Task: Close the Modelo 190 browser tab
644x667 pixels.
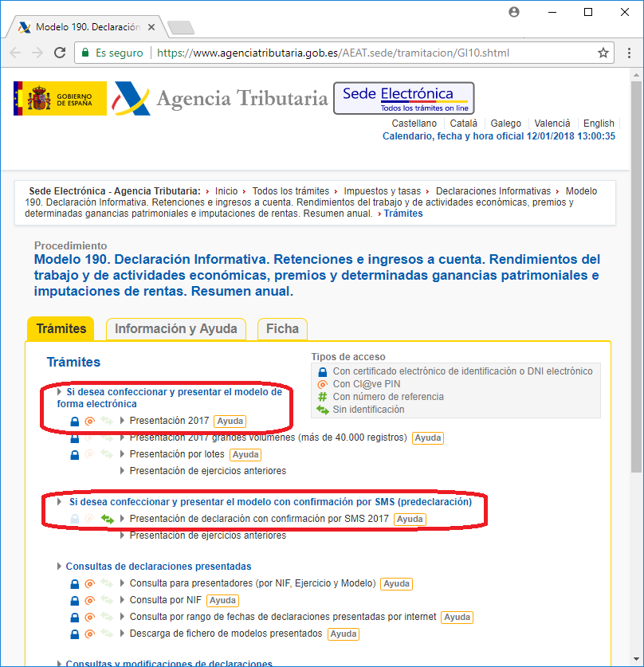Action: 151,27
